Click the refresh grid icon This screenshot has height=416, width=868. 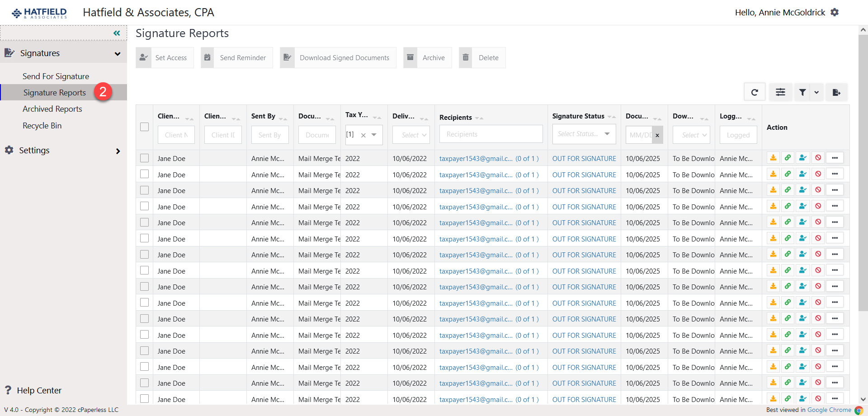tap(754, 92)
